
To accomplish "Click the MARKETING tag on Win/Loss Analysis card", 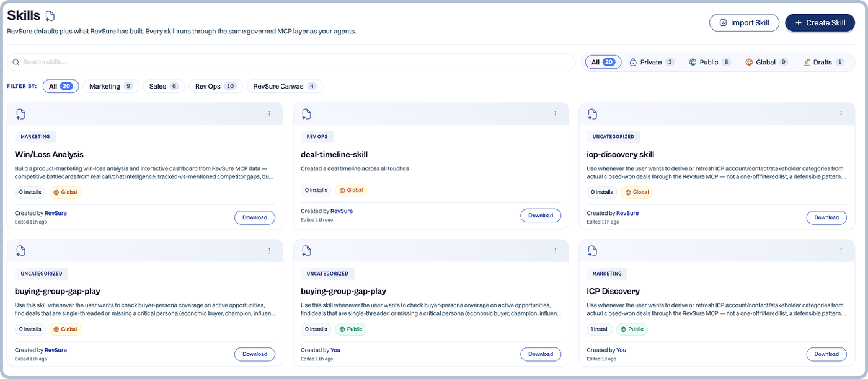I will pos(35,137).
